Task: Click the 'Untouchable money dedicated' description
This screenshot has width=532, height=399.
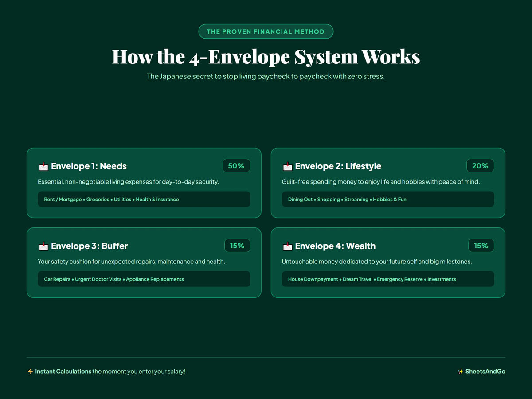Action: [377, 262]
